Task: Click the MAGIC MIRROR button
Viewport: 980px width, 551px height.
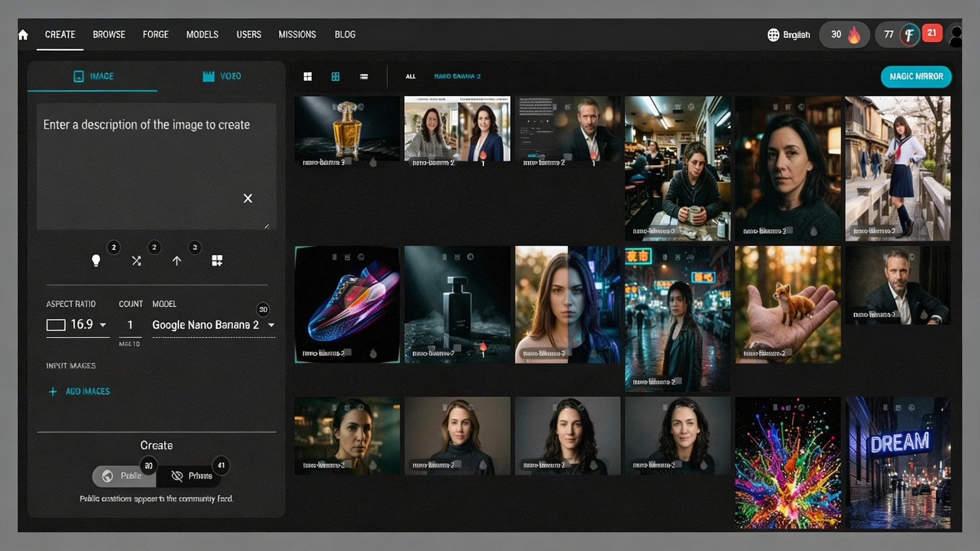Action: pyautogui.click(x=916, y=77)
